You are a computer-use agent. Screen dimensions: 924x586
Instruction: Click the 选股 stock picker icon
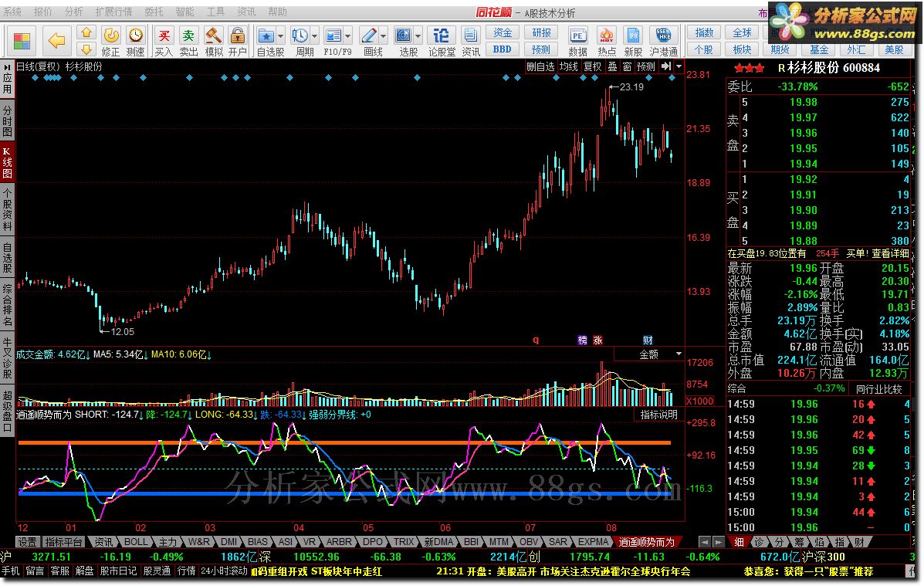click(403, 36)
